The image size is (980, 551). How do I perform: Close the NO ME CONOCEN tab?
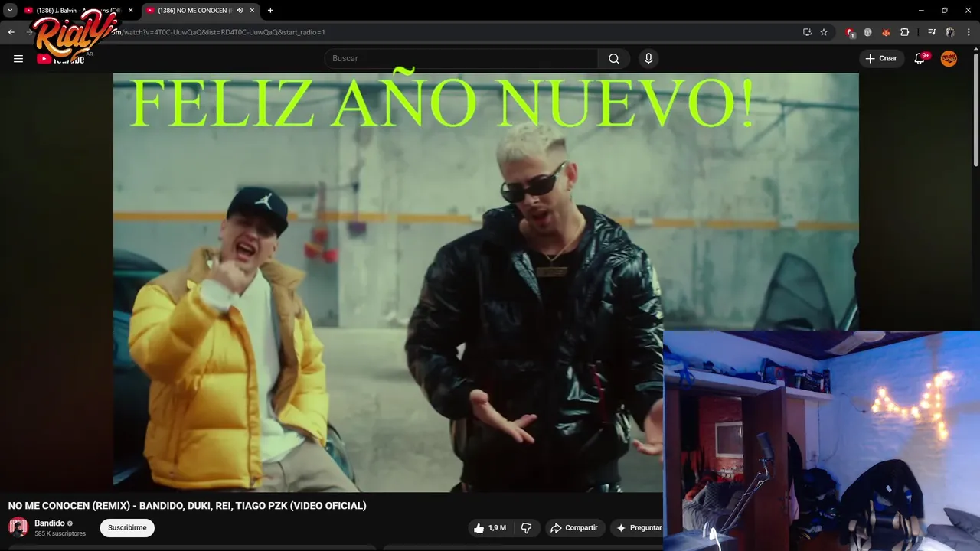[252, 11]
